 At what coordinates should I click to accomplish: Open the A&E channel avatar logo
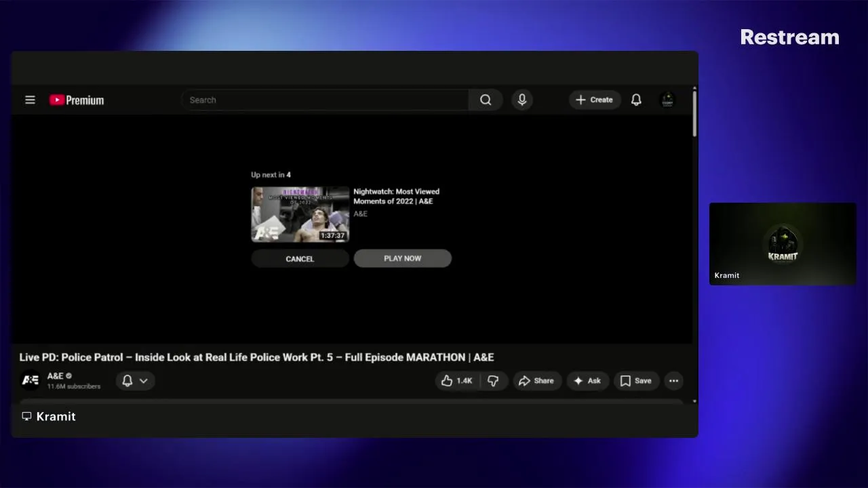(x=31, y=380)
